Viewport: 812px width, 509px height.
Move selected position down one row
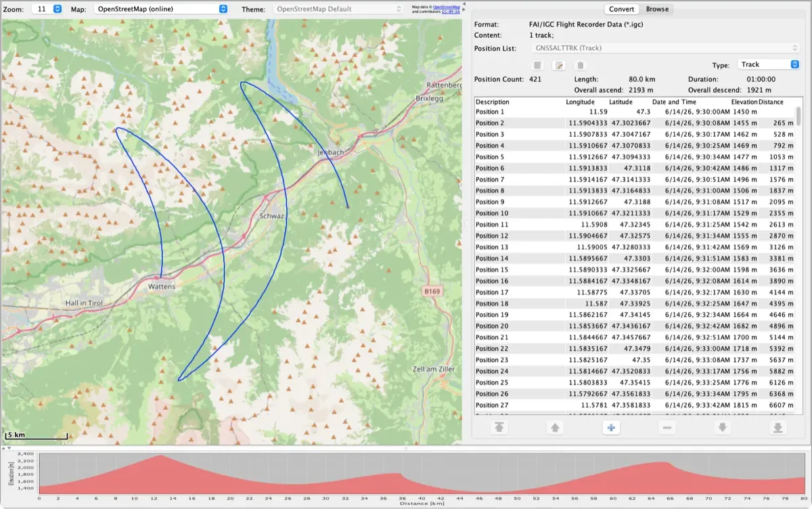coord(723,428)
